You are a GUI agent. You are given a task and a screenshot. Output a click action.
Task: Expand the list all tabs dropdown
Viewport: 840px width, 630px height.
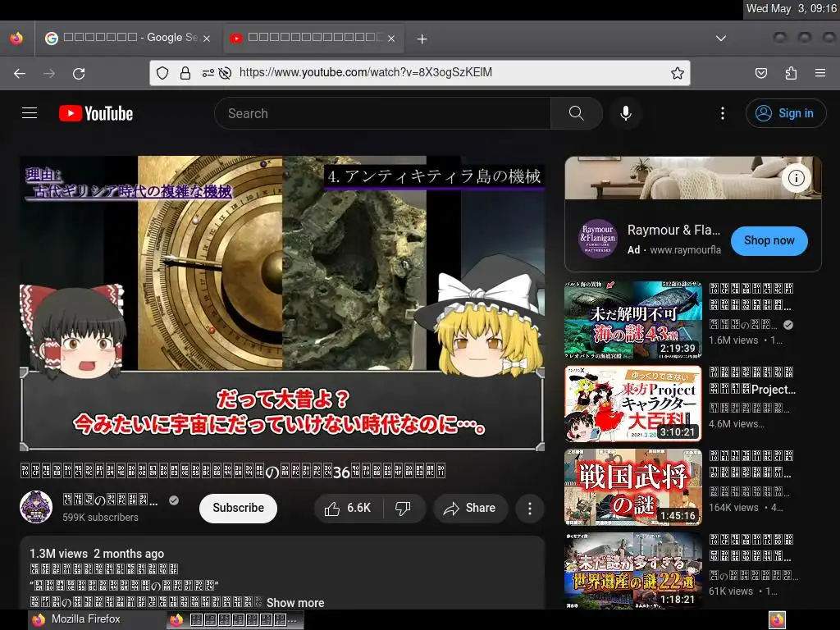click(721, 38)
